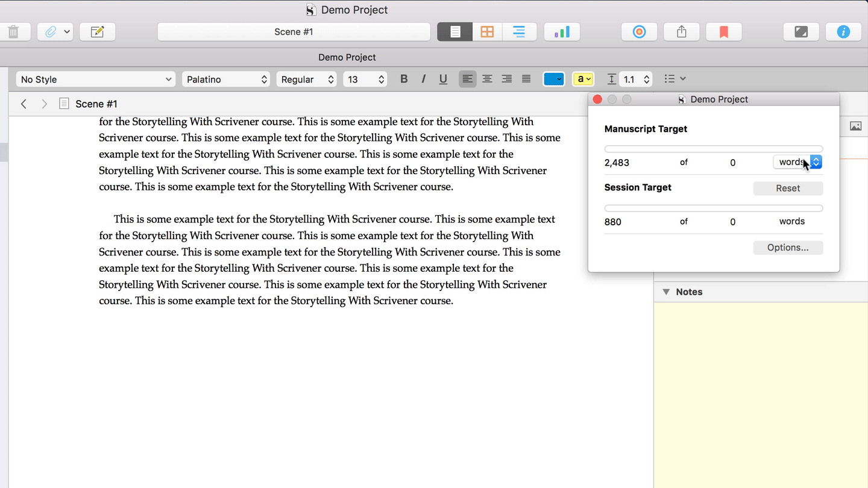Go back in document history
Viewport: 868px width, 488px height.
24,104
